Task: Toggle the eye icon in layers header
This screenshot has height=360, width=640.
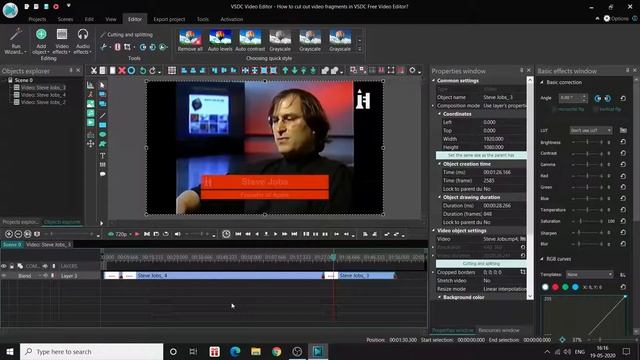Action: pos(4,266)
